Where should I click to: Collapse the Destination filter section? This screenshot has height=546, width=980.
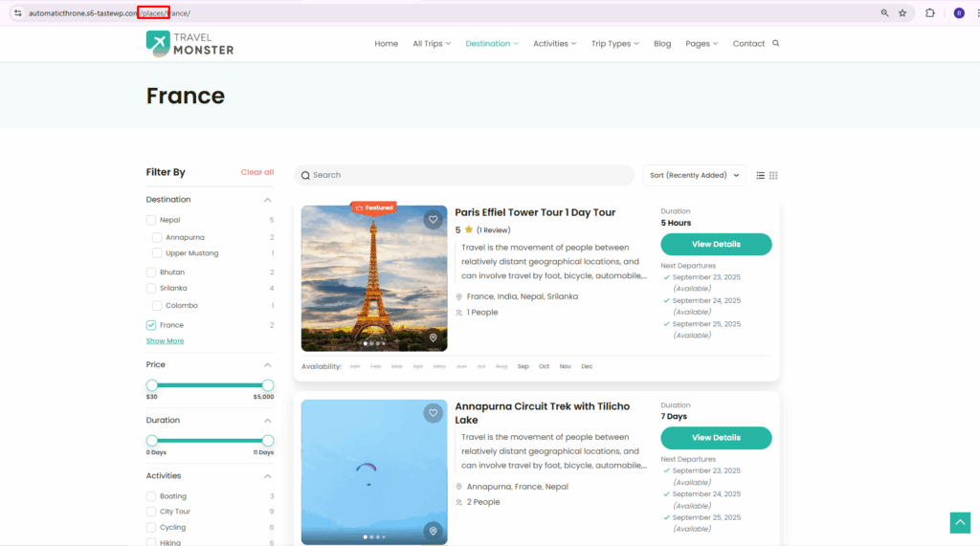268,200
